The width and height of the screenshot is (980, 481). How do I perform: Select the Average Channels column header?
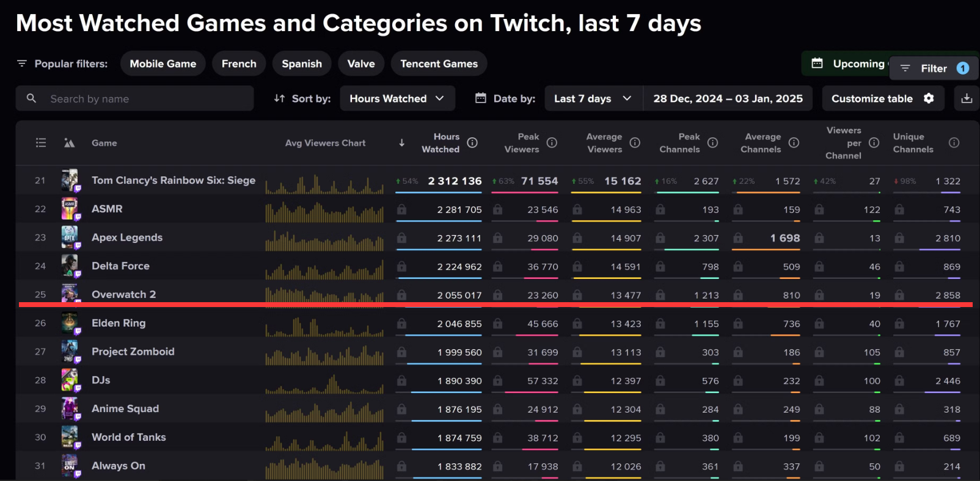[761, 143]
